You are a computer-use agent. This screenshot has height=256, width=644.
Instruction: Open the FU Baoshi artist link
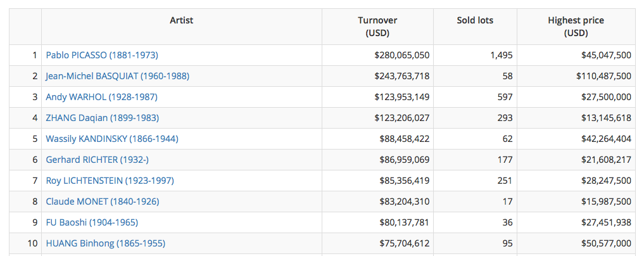point(92,222)
